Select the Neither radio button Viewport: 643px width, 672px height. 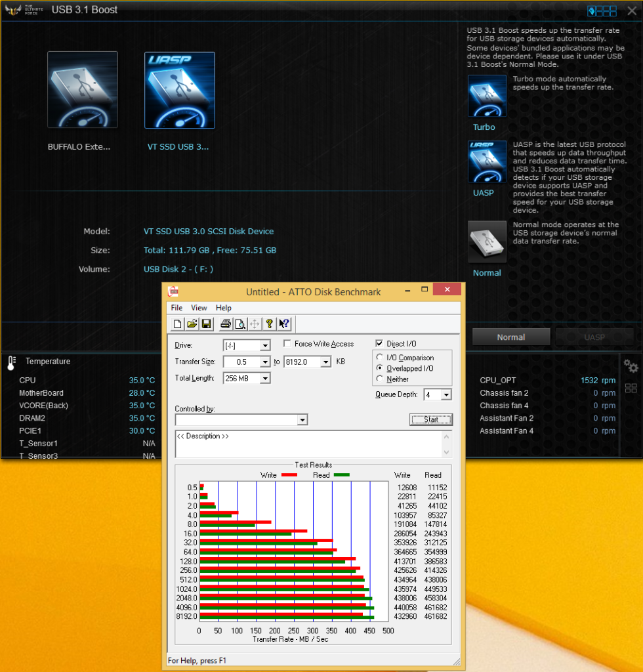click(x=379, y=379)
